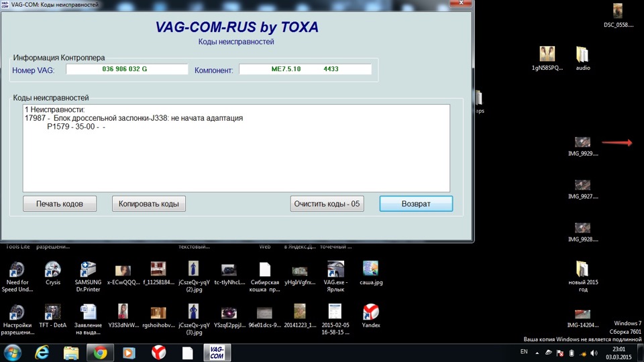Select the Компонент field ME7.5.10 4433
The image size is (644, 362).
305,69
